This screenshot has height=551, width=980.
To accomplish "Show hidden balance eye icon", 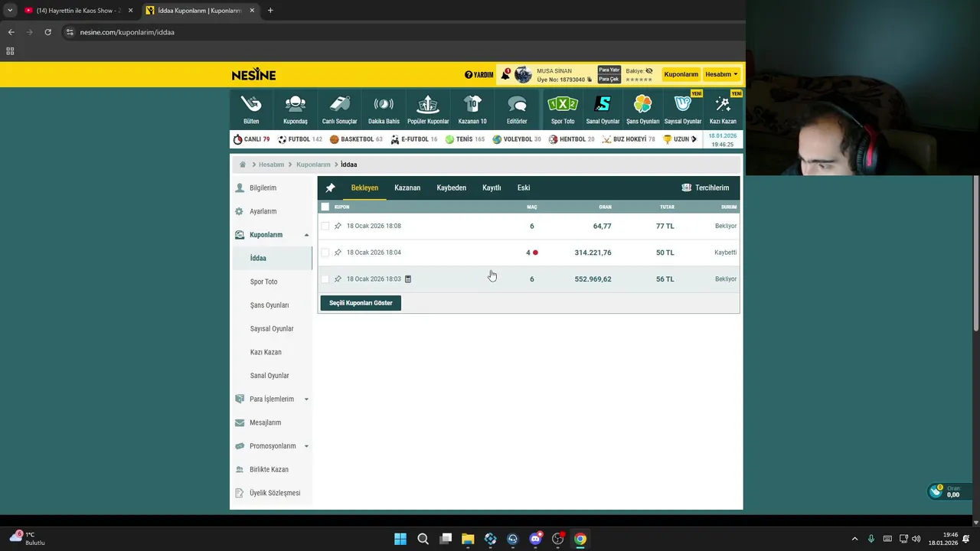I will (649, 70).
